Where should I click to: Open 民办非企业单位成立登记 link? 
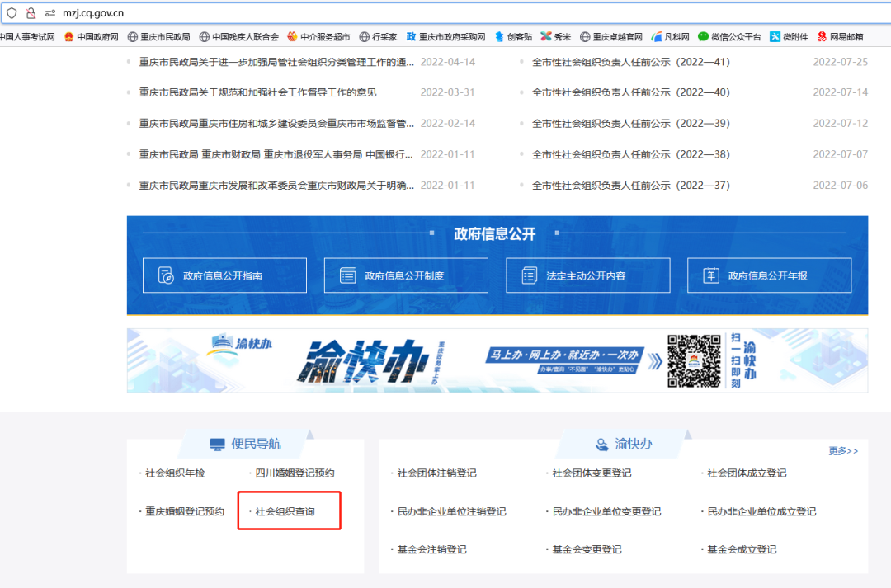761,511
